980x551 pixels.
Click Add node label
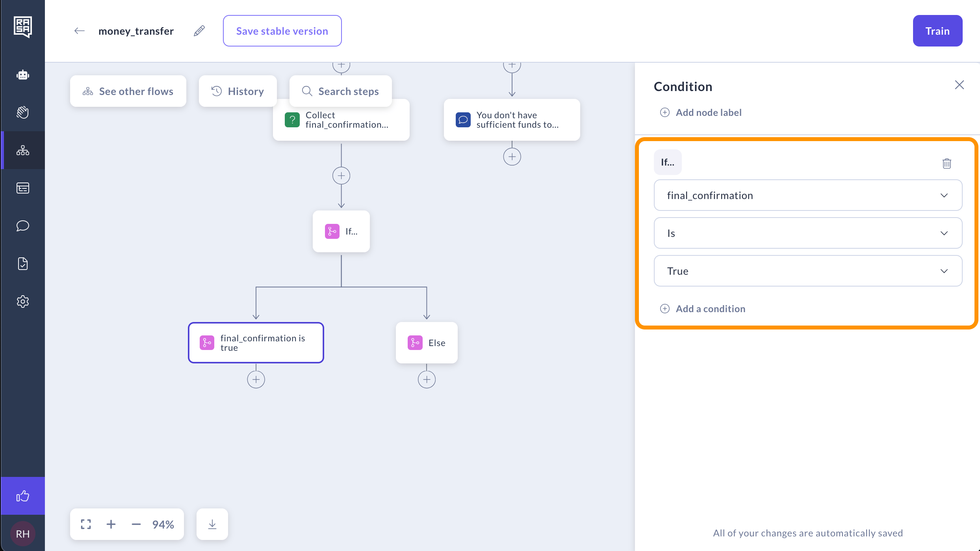[x=701, y=113]
